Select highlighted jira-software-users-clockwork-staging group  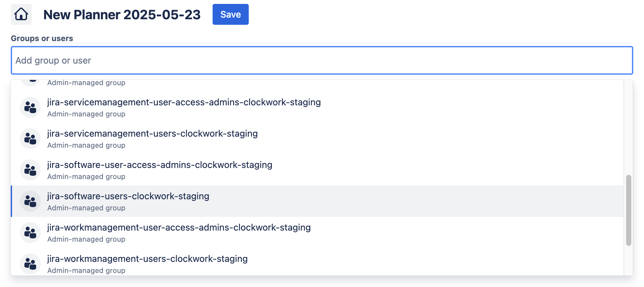(128, 196)
